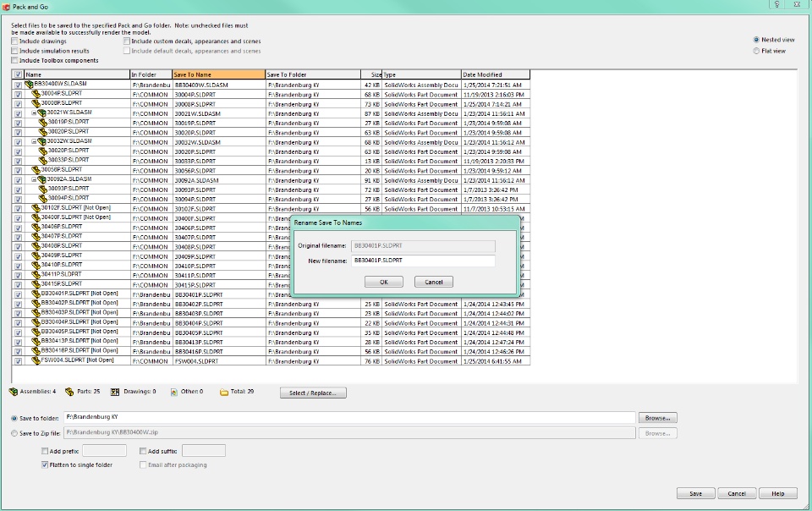This screenshot has width=812, height=511.
Task: Select the BB30416P.SLDPRT [Not Open] row name
Action: pos(80,350)
